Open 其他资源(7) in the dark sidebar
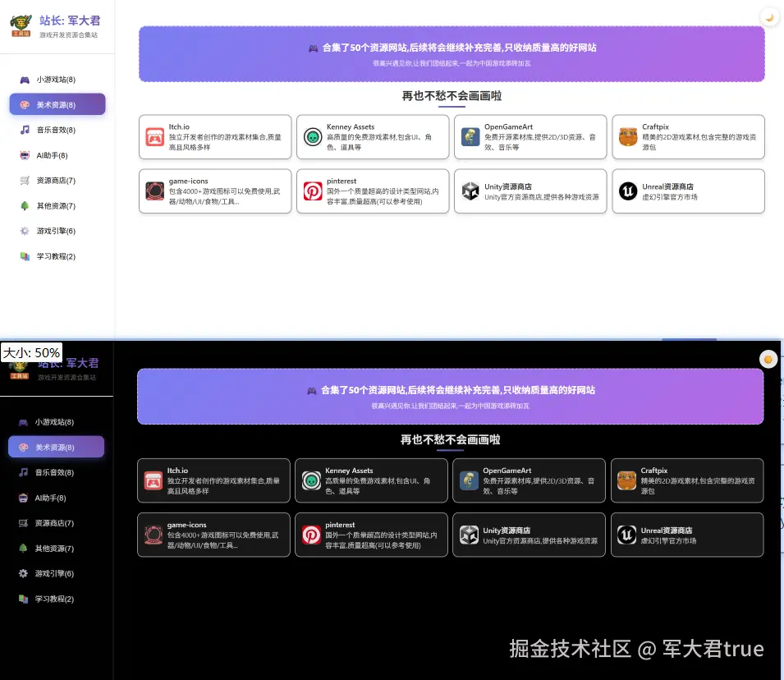This screenshot has height=680, width=784. click(56, 549)
